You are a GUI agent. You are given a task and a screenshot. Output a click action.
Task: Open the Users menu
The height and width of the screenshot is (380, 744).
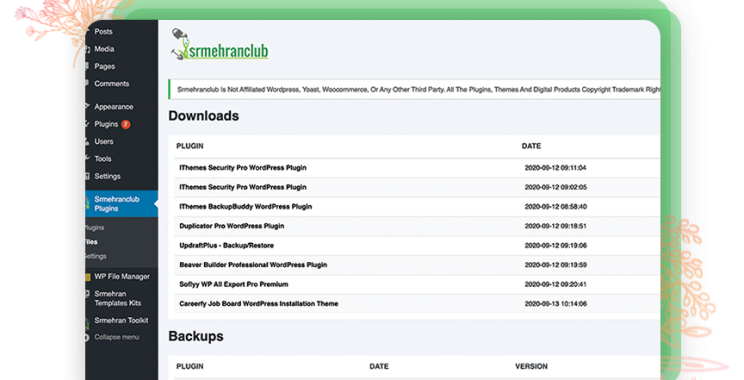tap(103, 141)
